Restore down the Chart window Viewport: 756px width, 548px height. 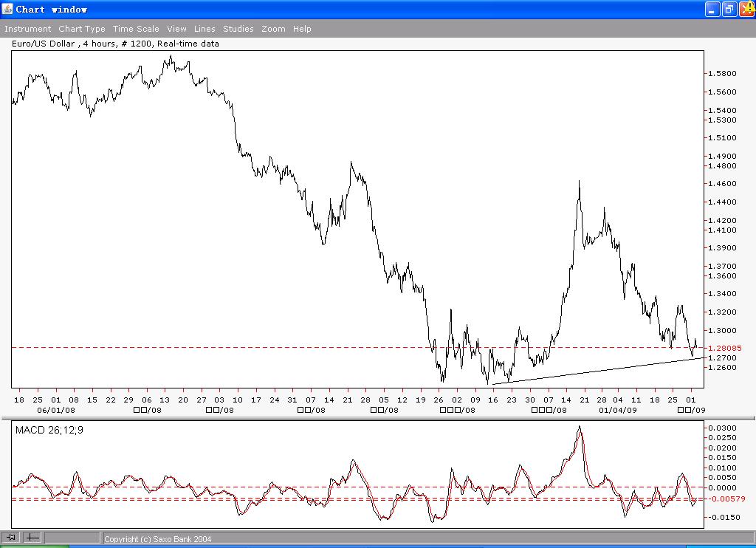pos(729,9)
